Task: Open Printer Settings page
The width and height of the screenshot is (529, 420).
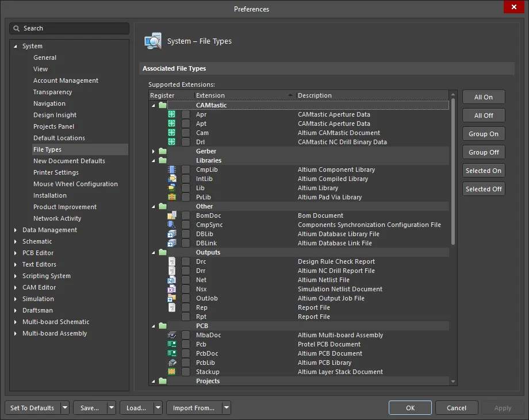Action: click(x=56, y=172)
